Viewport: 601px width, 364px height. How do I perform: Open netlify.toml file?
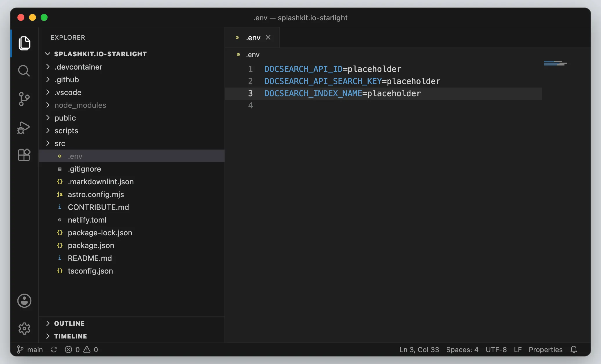tap(132, 220)
